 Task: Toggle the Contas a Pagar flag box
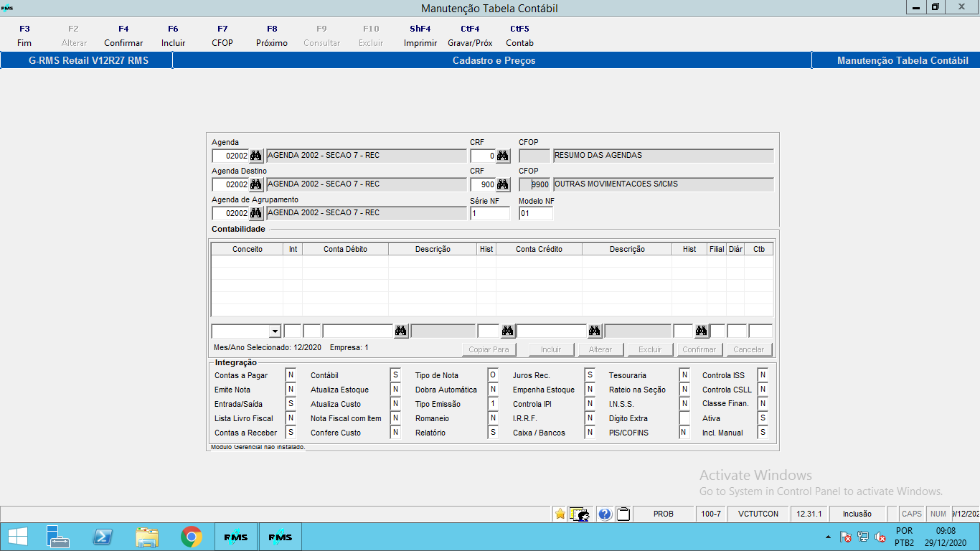click(291, 375)
